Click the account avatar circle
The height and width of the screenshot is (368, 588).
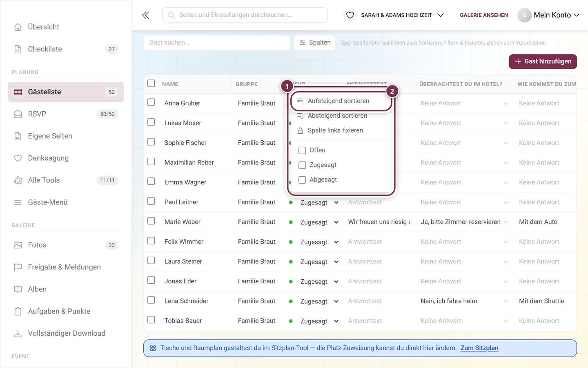pos(524,15)
